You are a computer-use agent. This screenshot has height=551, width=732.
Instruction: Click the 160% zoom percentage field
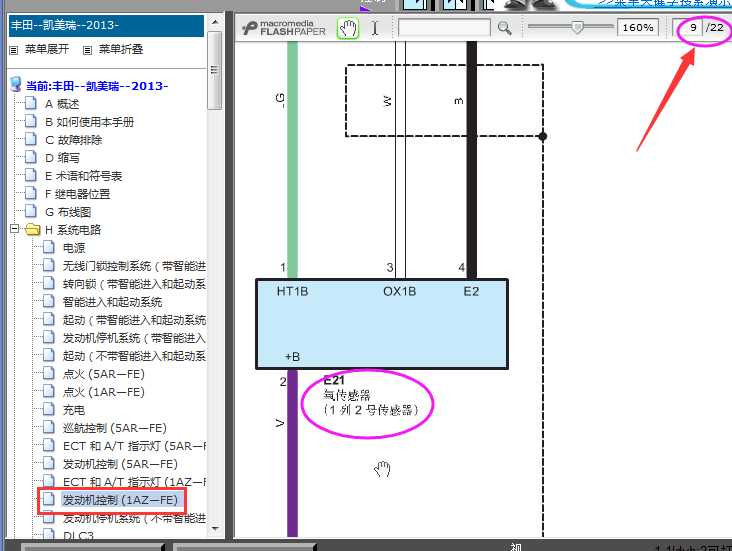(x=638, y=28)
